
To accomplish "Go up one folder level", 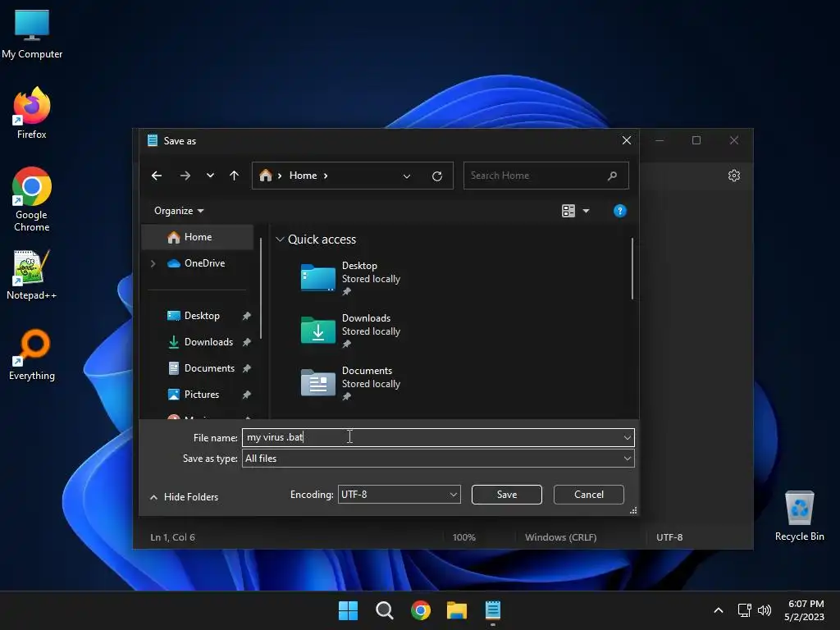I will point(234,176).
